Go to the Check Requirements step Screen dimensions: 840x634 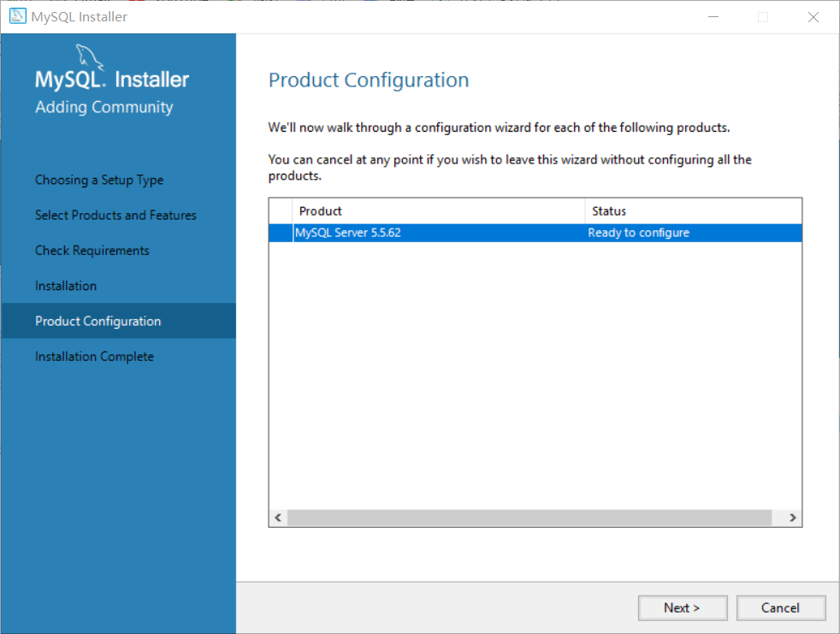tap(92, 251)
